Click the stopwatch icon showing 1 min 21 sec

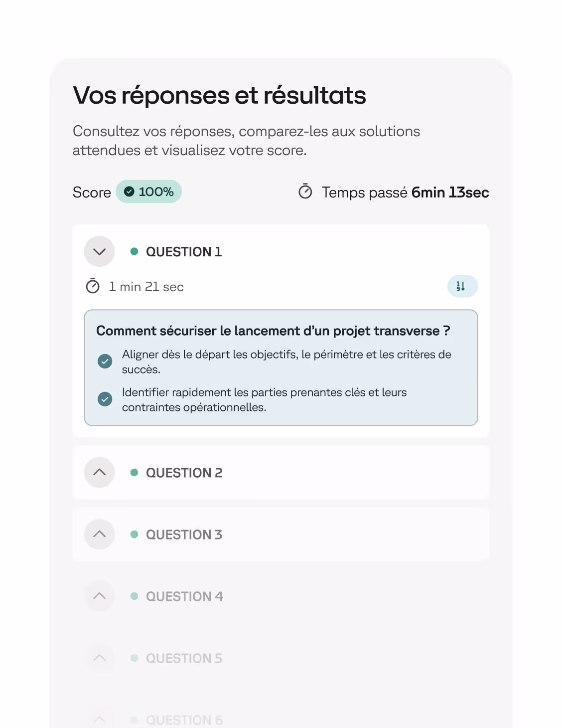point(93,286)
